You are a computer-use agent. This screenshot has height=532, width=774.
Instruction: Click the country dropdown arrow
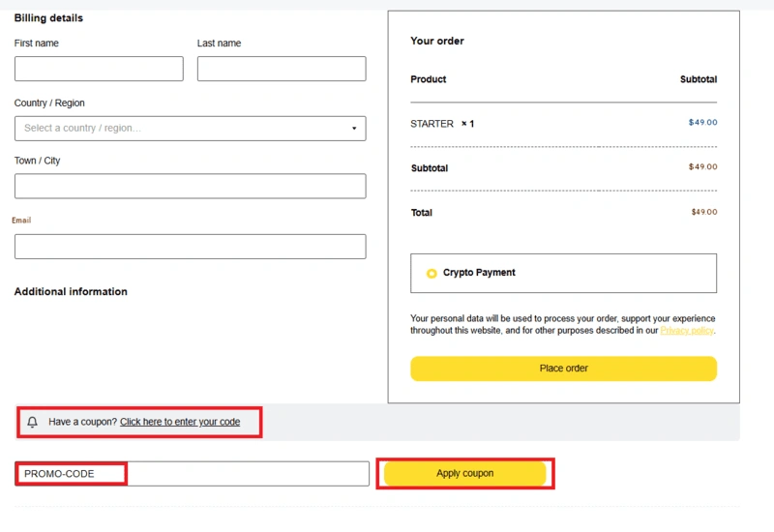pyautogui.click(x=354, y=129)
